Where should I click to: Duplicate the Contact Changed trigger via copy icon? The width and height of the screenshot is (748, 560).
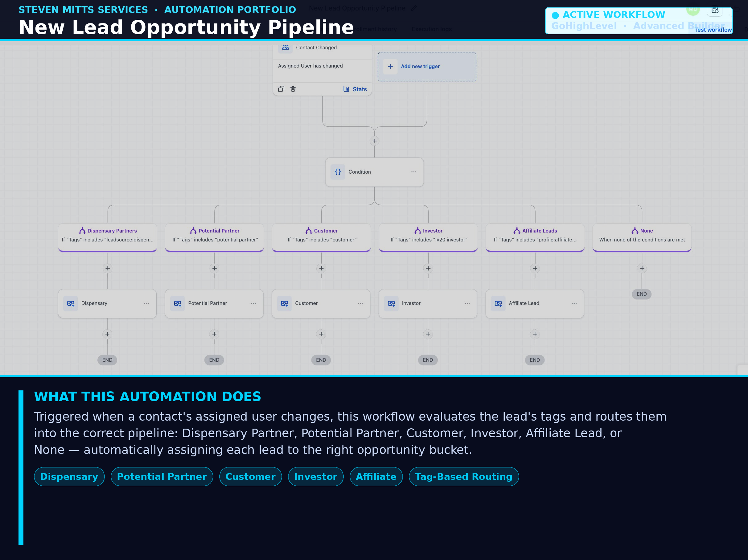coord(281,89)
